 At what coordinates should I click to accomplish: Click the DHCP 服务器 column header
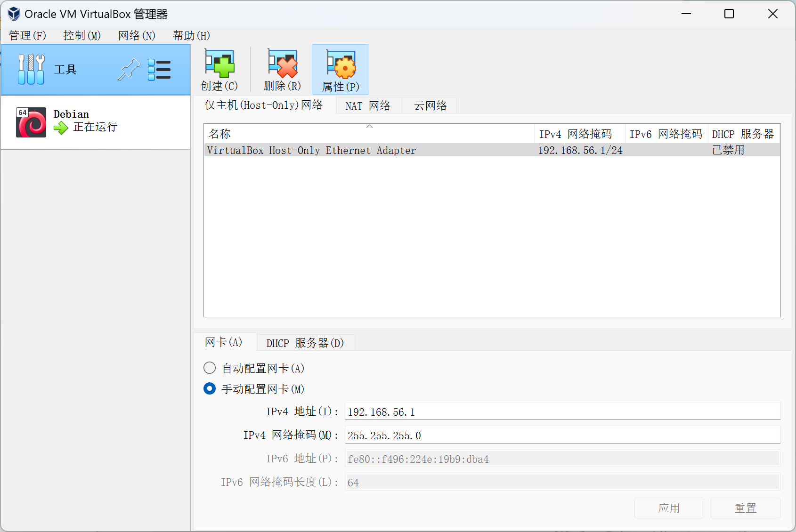[x=744, y=134]
